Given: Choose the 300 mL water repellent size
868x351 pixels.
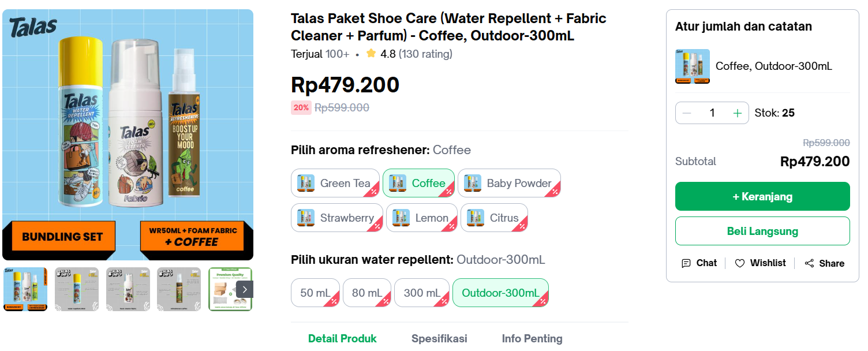Looking at the screenshot, I should [421, 293].
